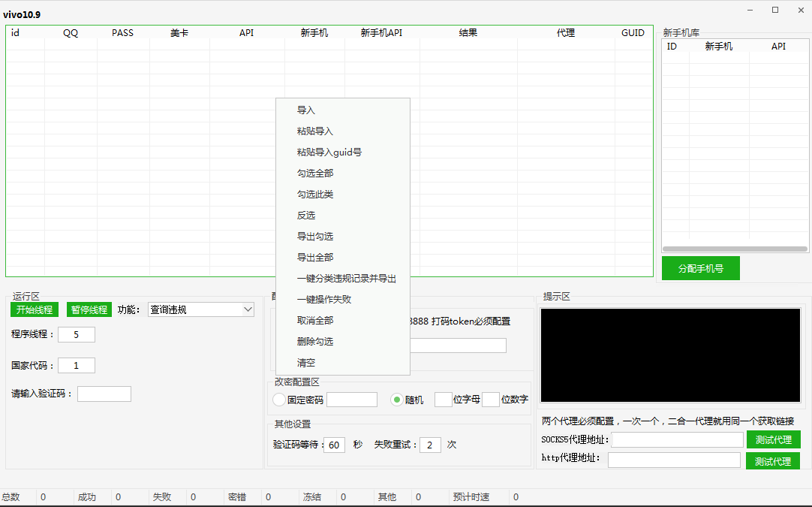812x507 pixels.
Task: Click the 请输入验证码 text field
Action: pos(104,394)
